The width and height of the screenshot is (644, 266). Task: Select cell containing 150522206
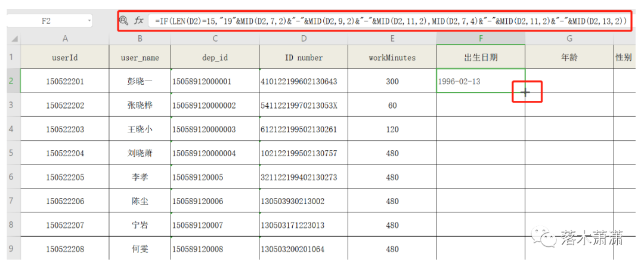point(64,201)
